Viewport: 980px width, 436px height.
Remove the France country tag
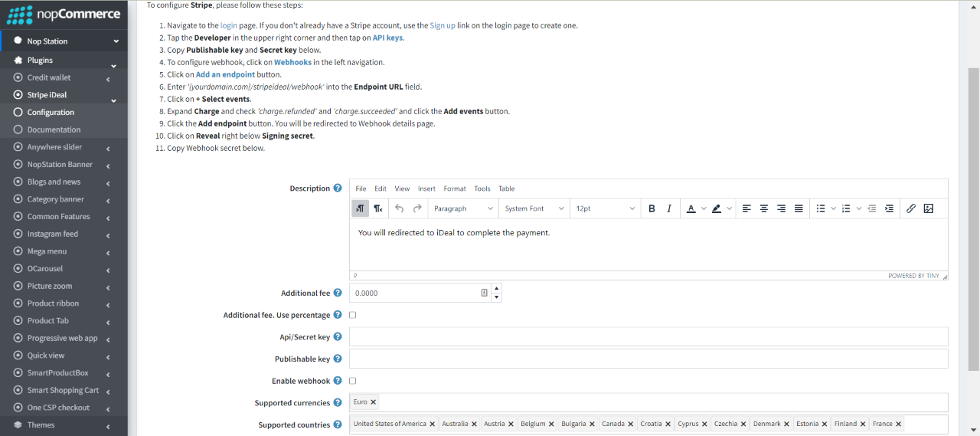899,424
